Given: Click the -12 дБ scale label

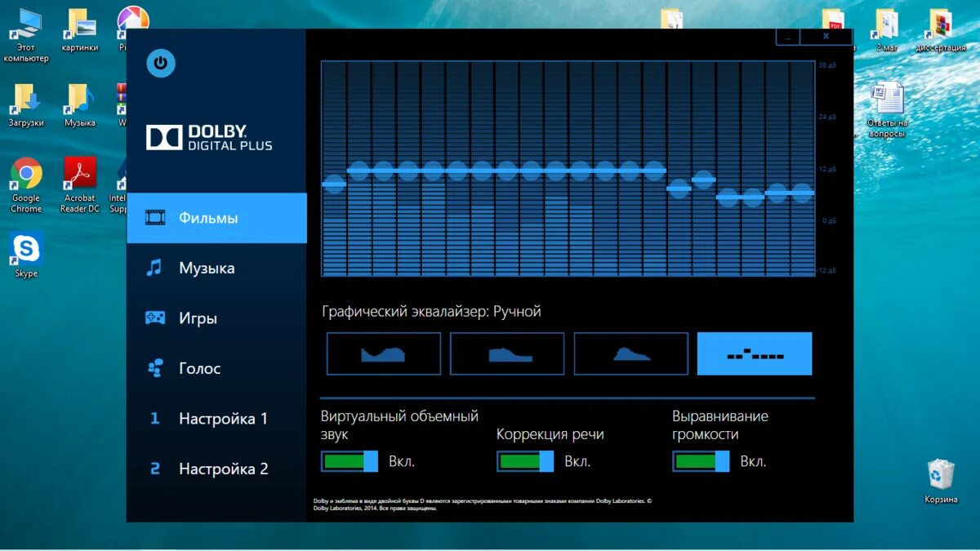Looking at the screenshot, I should [x=827, y=270].
